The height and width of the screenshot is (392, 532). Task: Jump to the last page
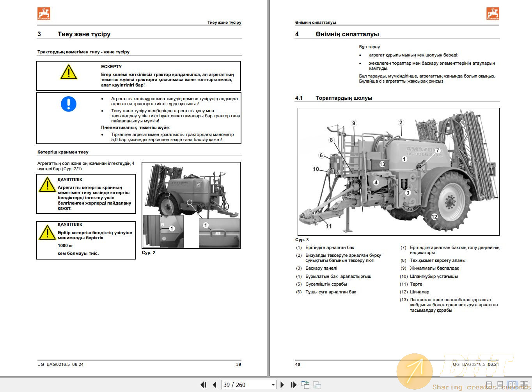293,385
